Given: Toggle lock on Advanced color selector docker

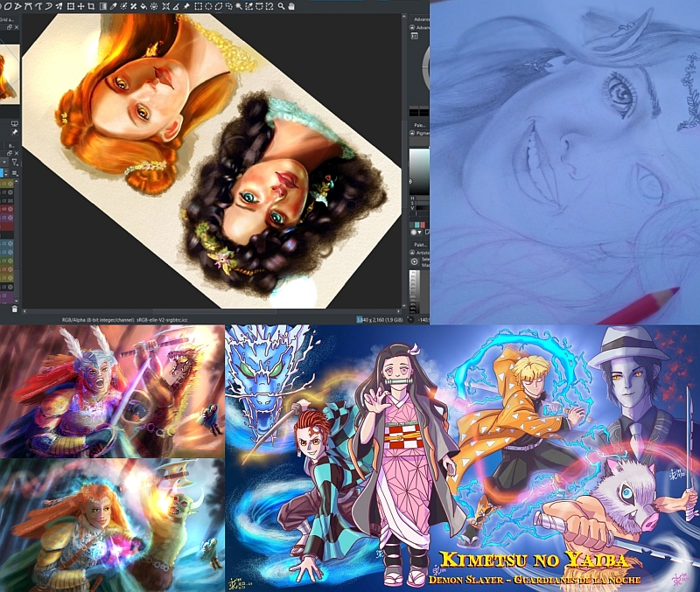Looking at the screenshot, I should click(x=412, y=28).
